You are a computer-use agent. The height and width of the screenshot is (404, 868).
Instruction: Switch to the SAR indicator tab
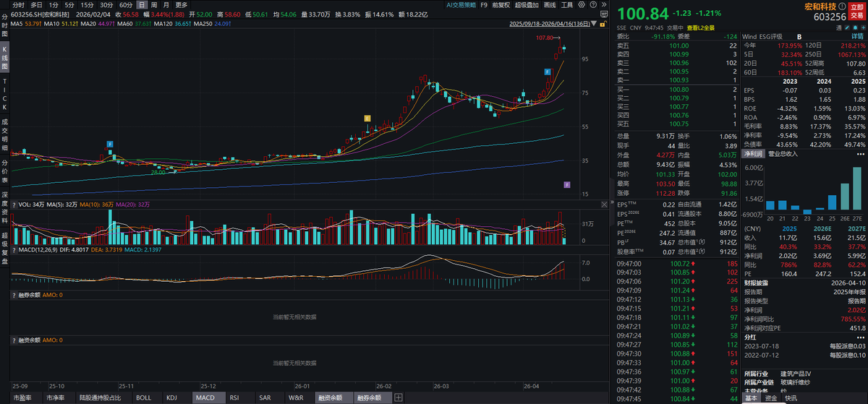click(265, 397)
